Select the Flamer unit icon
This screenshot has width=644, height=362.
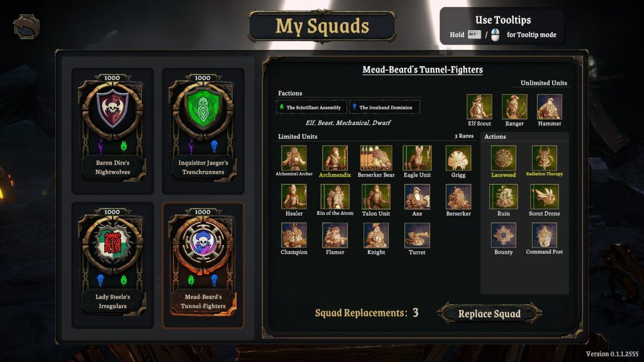click(x=335, y=235)
